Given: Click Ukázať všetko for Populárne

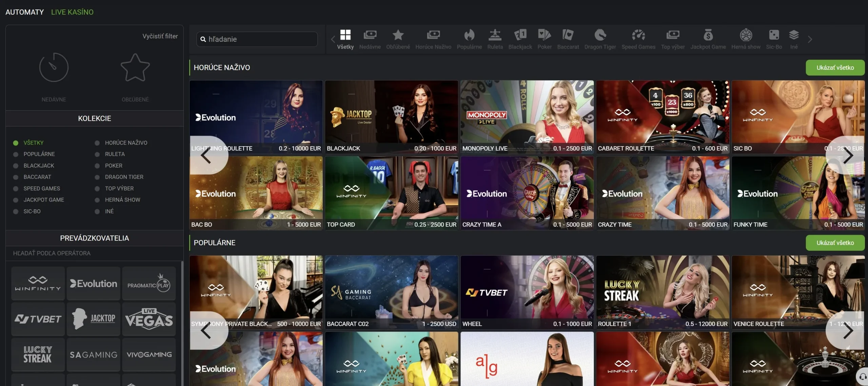Looking at the screenshot, I should tap(835, 243).
